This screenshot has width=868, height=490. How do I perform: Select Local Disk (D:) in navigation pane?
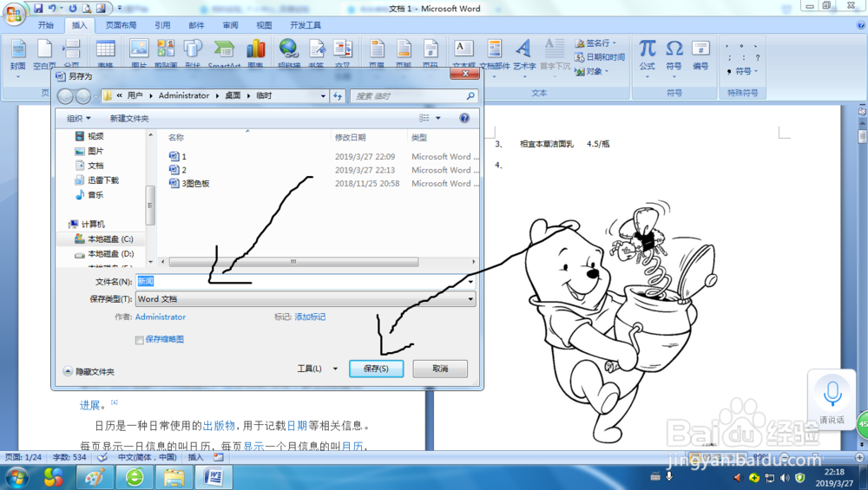[103, 254]
